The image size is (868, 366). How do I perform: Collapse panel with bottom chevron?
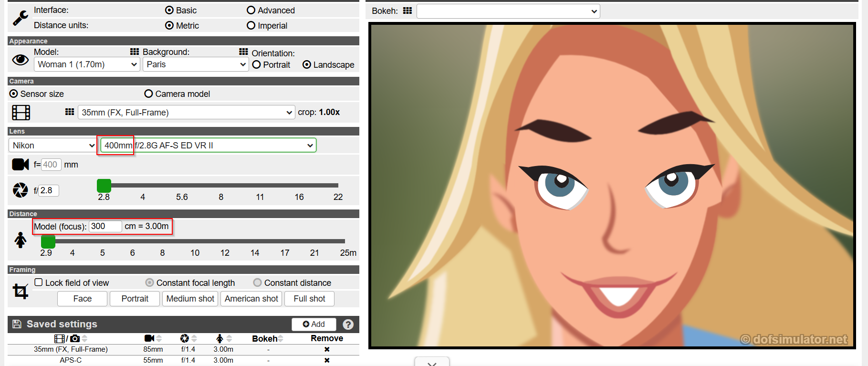click(432, 363)
